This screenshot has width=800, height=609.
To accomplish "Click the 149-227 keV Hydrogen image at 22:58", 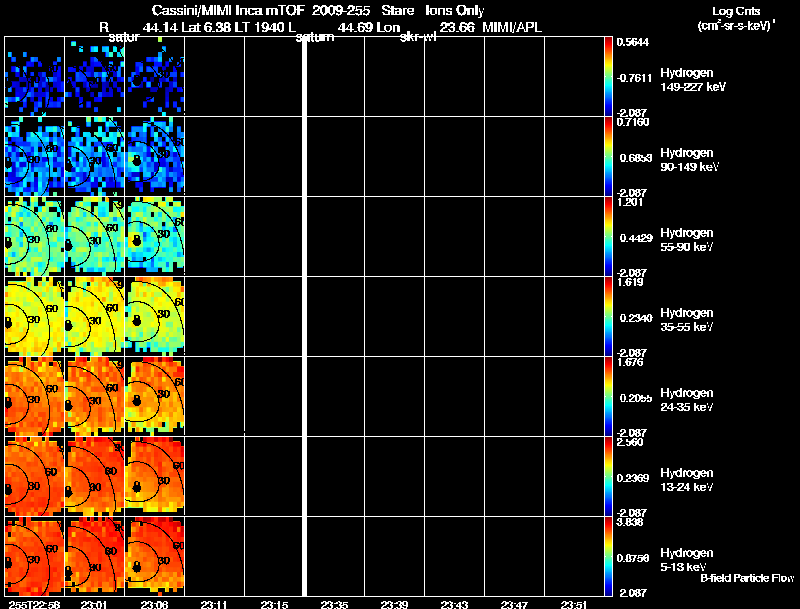I will tap(34, 76).
